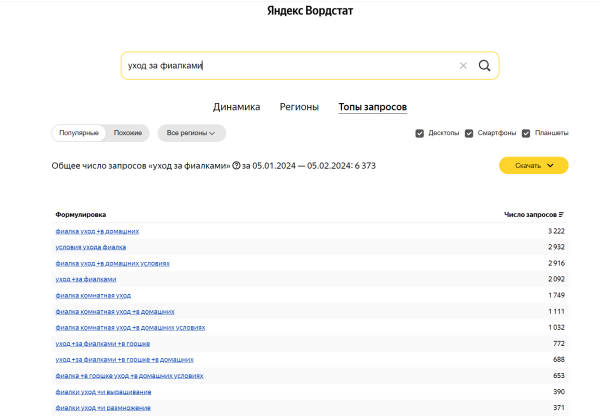Open link 'фиалка +в горшке уход +в домашних условиях'
600x418 pixels.
(129, 376)
